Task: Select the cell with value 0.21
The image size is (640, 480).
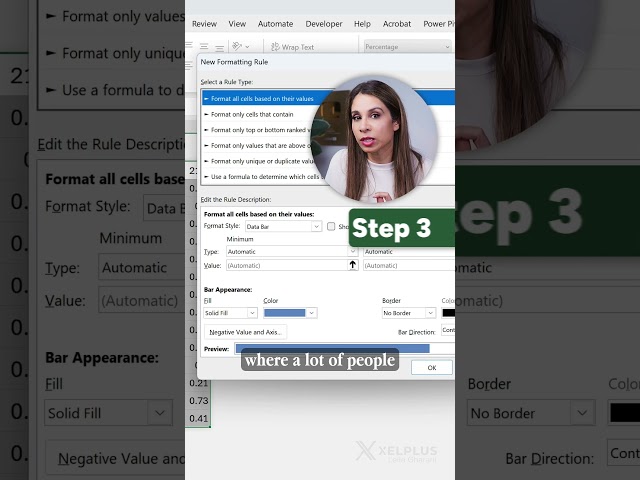Action: 199,383
